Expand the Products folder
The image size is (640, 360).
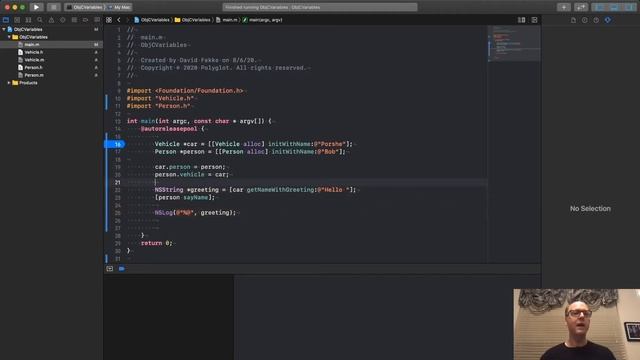[x=9, y=83]
